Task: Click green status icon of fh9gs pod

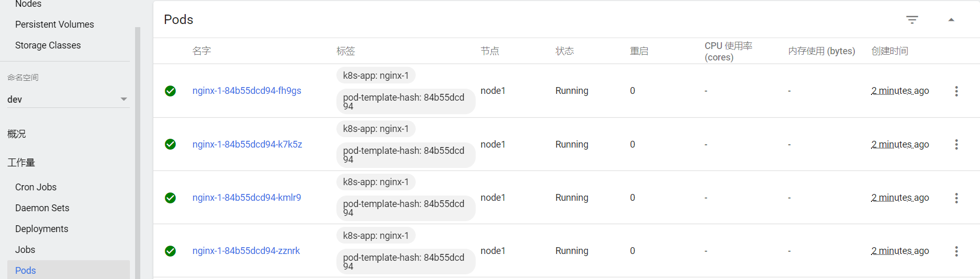Action: [x=170, y=91]
